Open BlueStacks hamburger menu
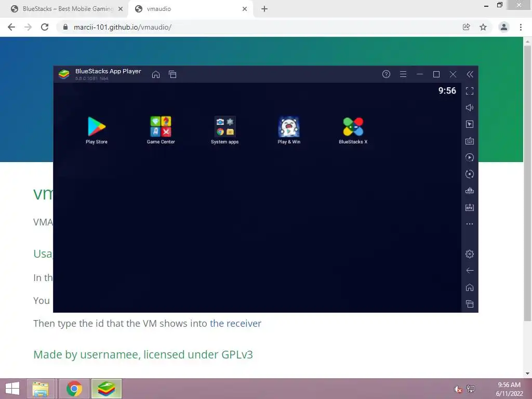This screenshot has width=532, height=399. click(403, 74)
